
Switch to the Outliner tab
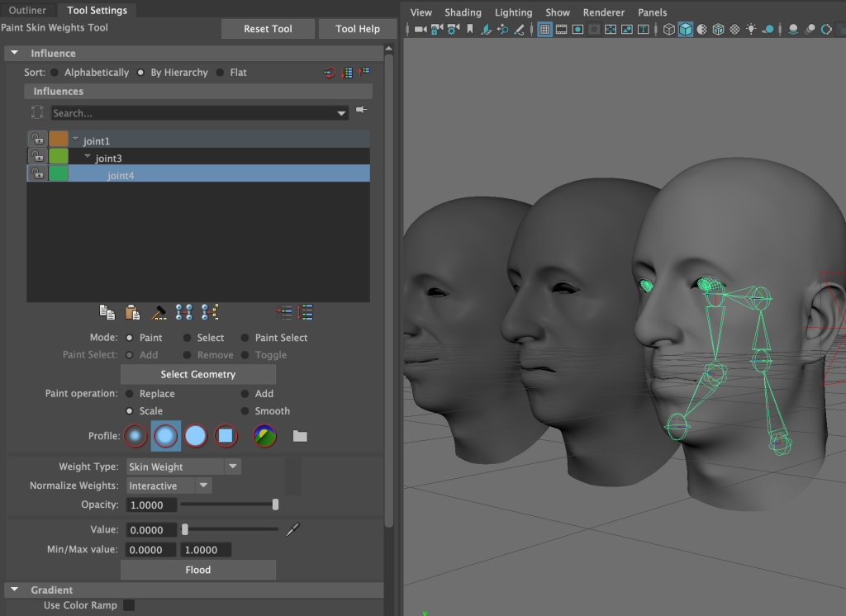(27, 10)
